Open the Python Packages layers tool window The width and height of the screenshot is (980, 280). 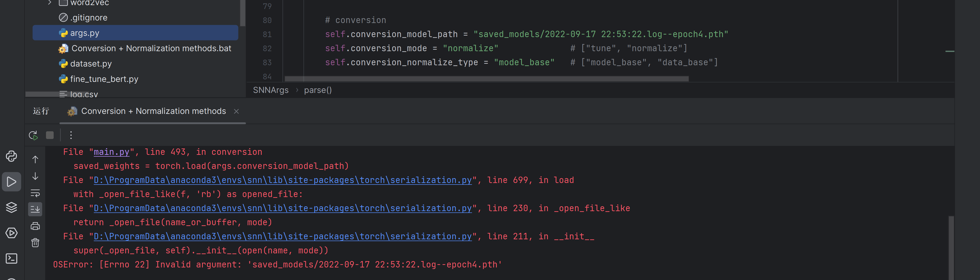coord(11,207)
